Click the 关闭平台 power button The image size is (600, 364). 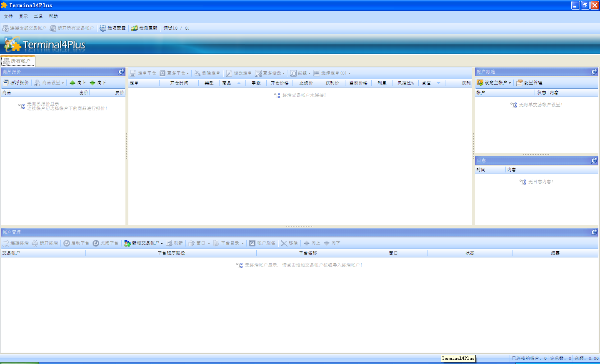(105, 243)
